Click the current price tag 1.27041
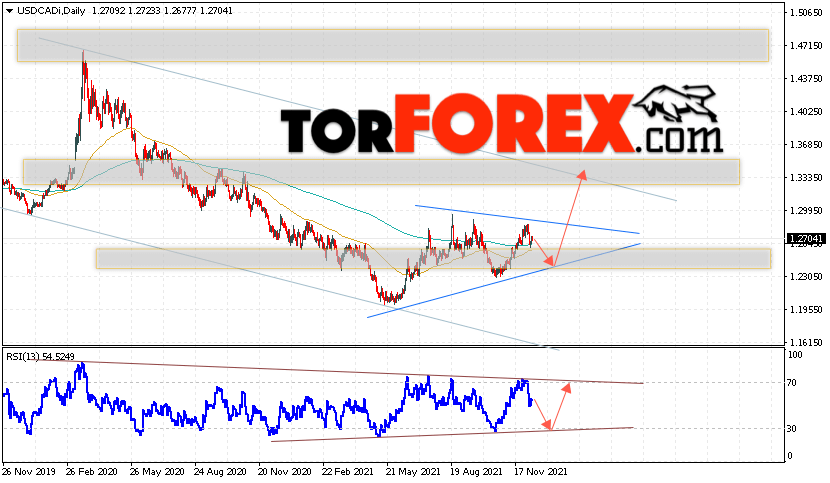The width and height of the screenshot is (830, 483). point(805,239)
